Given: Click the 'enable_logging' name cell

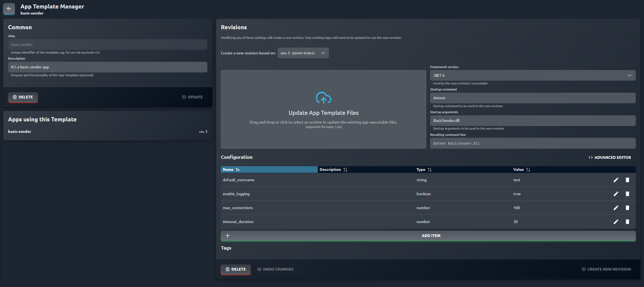Looking at the screenshot, I should (x=236, y=194).
